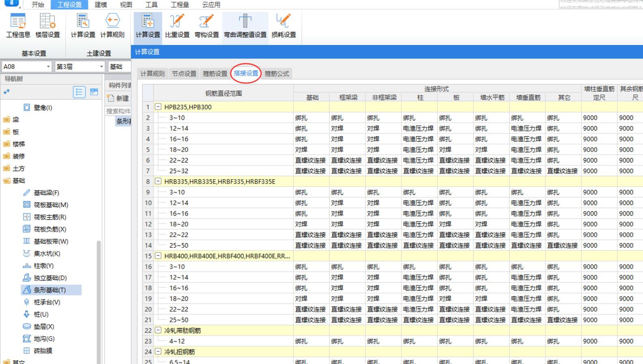Viewport: 643px width, 364px height.
Task: Select 条形基础(T) component
Action: (x=51, y=290)
